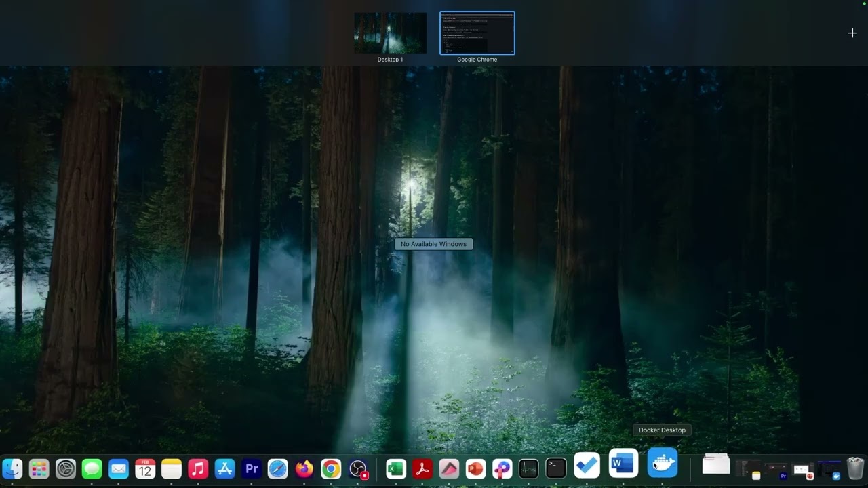Launch the Microsoft Word app icon
Image resolution: width=868 pixels, height=488 pixels.
coord(623,464)
